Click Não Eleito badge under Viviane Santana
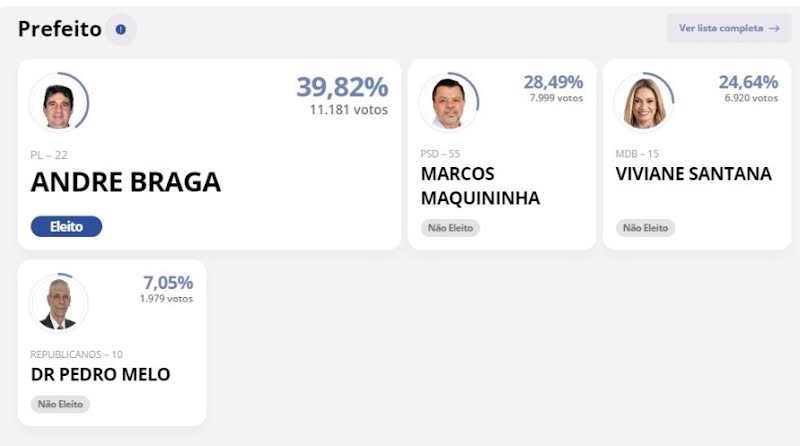The image size is (800, 446). [x=645, y=228]
